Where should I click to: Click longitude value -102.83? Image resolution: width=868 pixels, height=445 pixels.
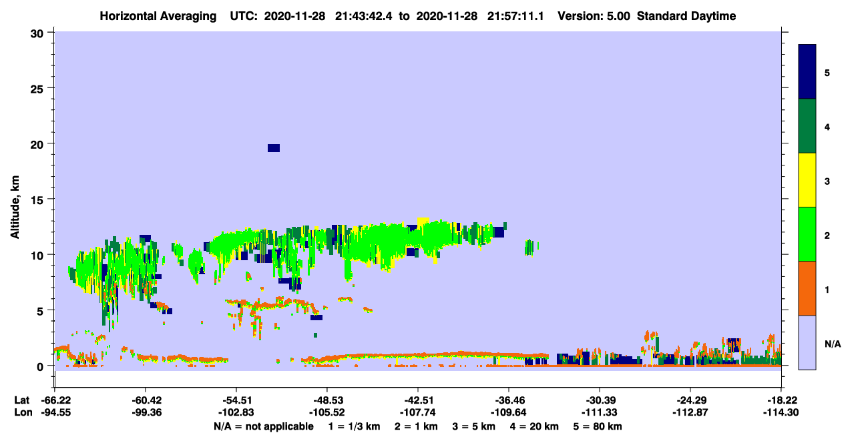tap(236, 412)
